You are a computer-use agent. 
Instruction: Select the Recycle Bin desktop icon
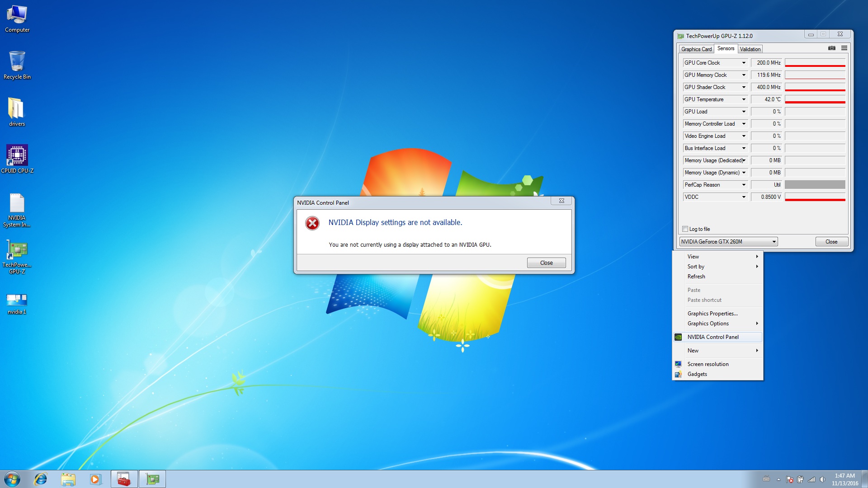(x=17, y=66)
